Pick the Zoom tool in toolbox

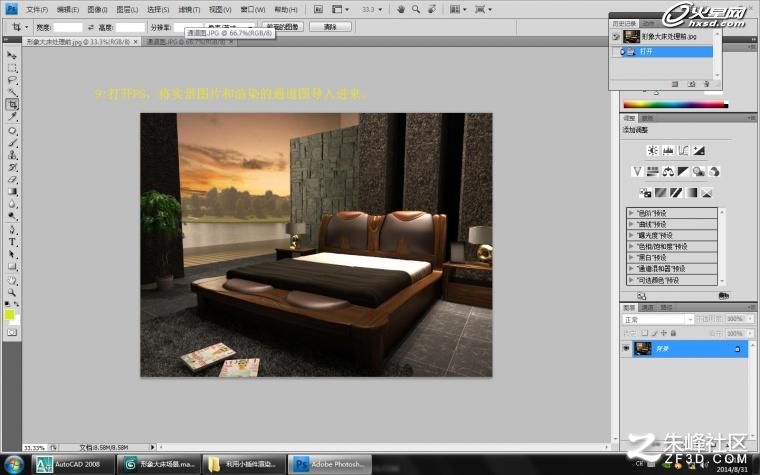coord(12,292)
